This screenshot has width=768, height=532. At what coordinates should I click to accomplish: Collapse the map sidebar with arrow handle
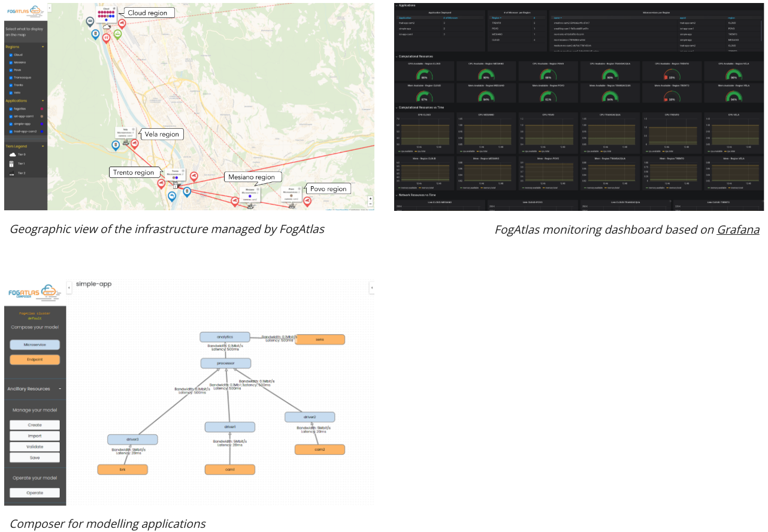click(49, 8)
